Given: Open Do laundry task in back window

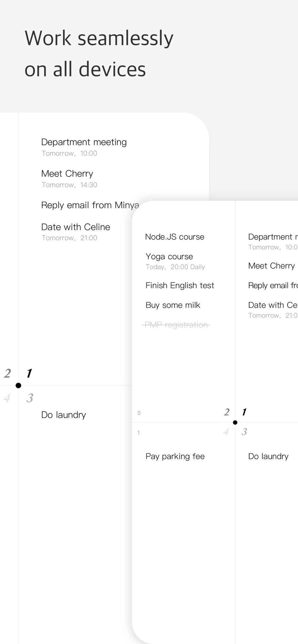Looking at the screenshot, I should (64, 415).
